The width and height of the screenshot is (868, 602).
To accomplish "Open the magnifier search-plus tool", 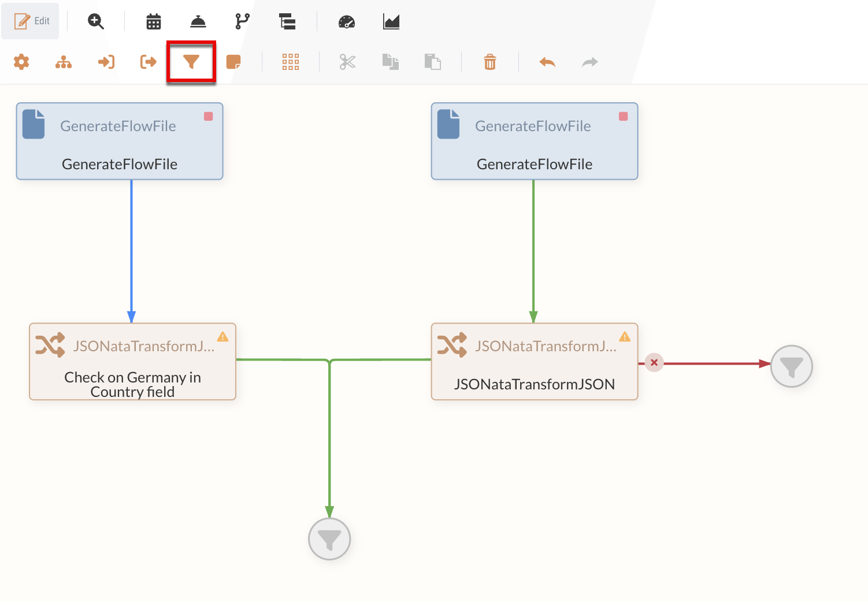I will 96,22.
